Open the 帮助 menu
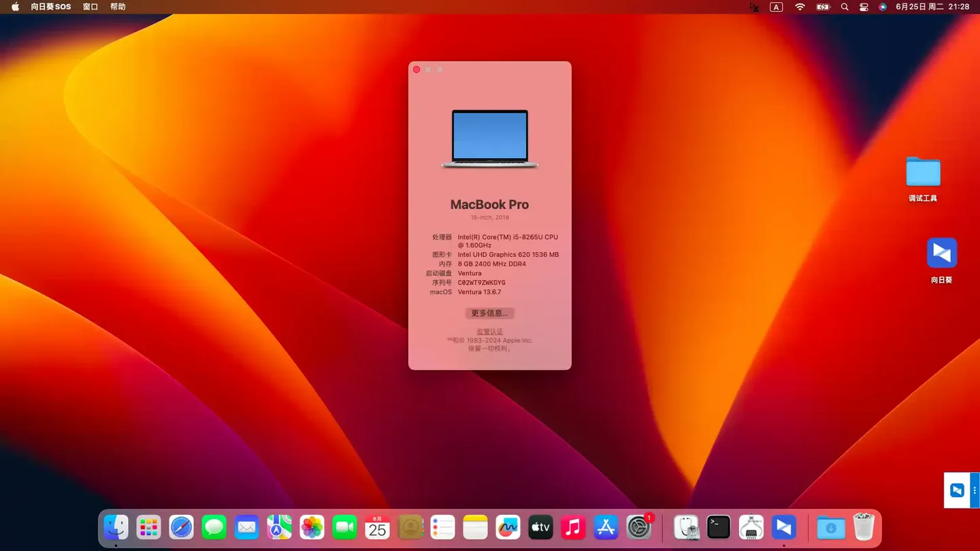980x551 pixels. (x=118, y=7)
